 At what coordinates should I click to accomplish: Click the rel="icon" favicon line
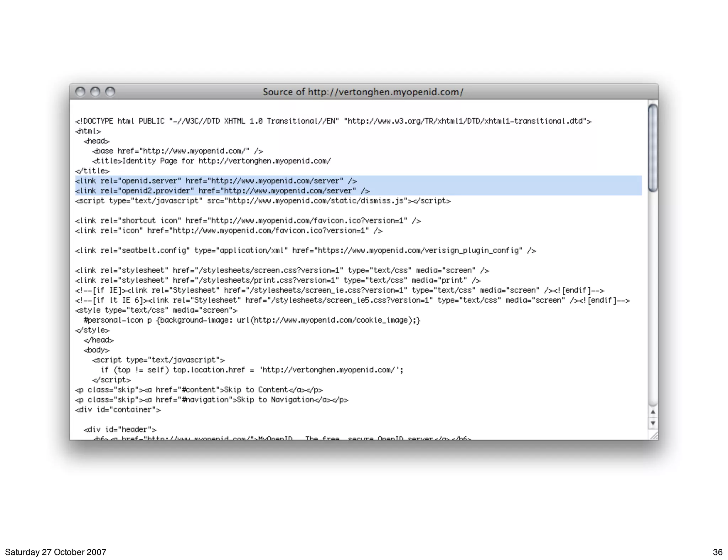tap(229, 231)
